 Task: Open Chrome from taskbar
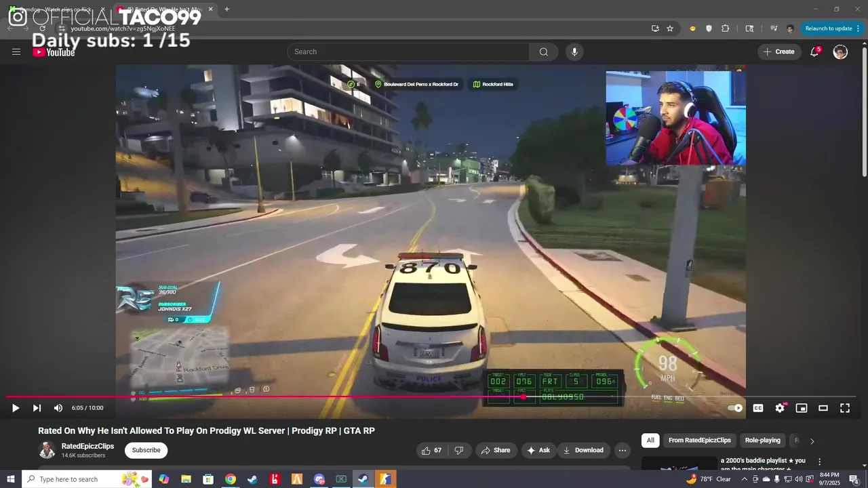tap(231, 479)
